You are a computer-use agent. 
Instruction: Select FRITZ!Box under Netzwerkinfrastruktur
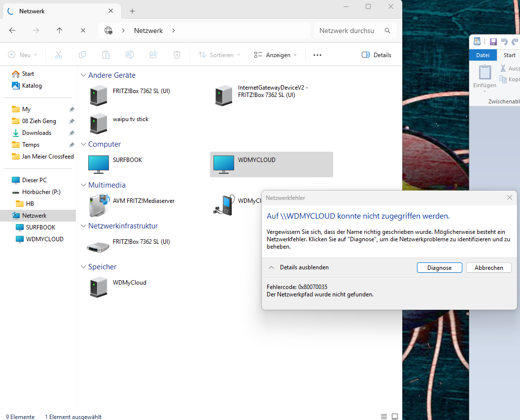click(x=129, y=246)
